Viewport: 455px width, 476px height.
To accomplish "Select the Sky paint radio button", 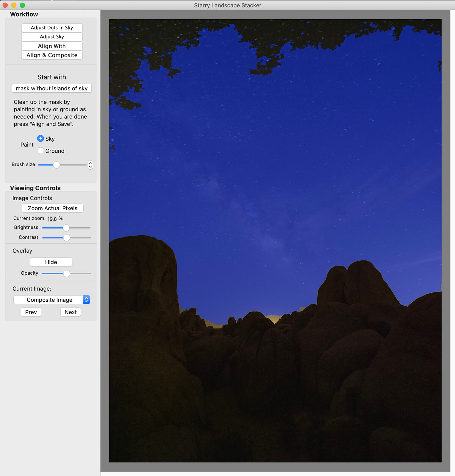I will pos(40,139).
